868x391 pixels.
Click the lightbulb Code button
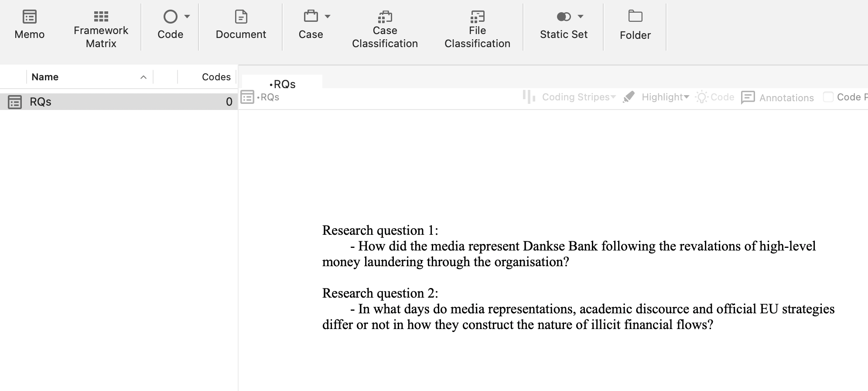[715, 97]
